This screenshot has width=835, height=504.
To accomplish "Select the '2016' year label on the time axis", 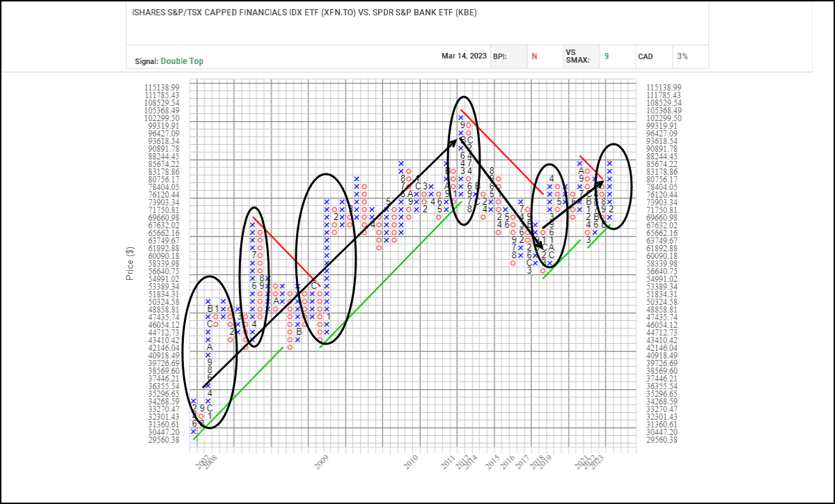I will (x=507, y=462).
